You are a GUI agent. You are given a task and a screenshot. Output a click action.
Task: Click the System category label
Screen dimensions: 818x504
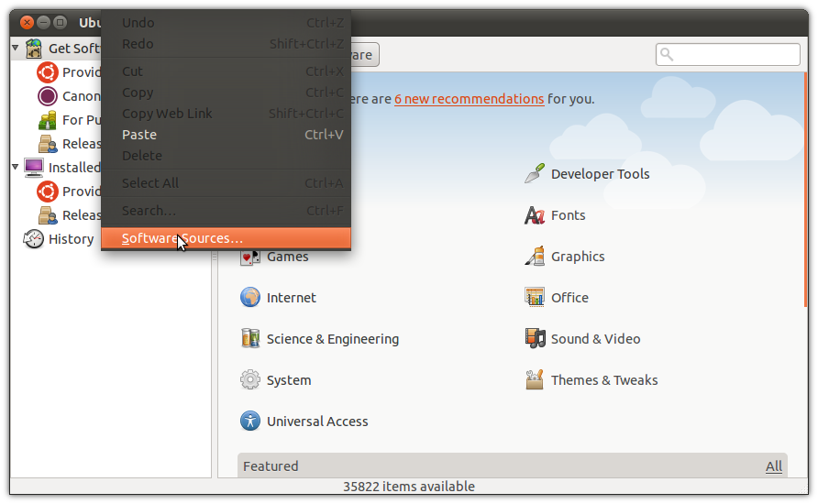[x=289, y=380]
